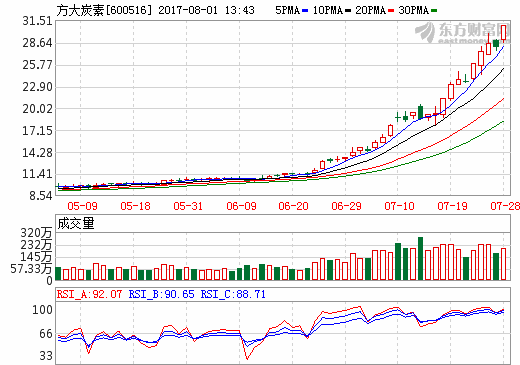Click the 07-28 date label
The image size is (520, 365).
click(505, 206)
